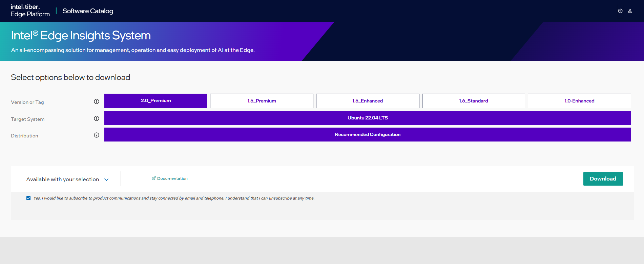Viewport: 644px width, 264px height.
Task: Click the Version or Tag label
Action: [x=27, y=102]
